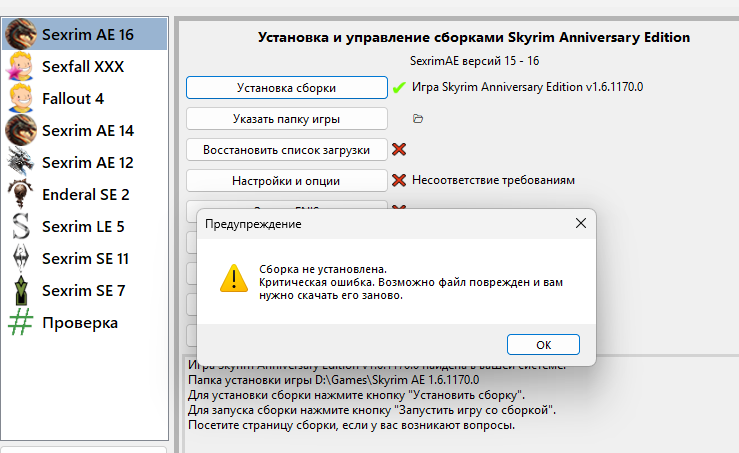This screenshot has height=453, width=739.
Task: Click the warning triangle icon in dialog
Action: pos(232,279)
